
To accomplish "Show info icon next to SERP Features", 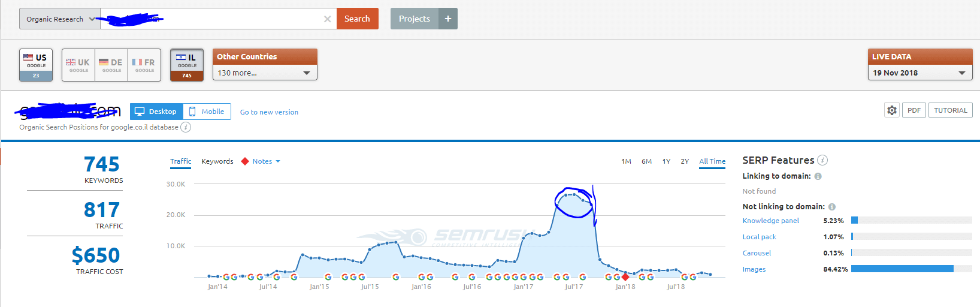I will [822, 160].
